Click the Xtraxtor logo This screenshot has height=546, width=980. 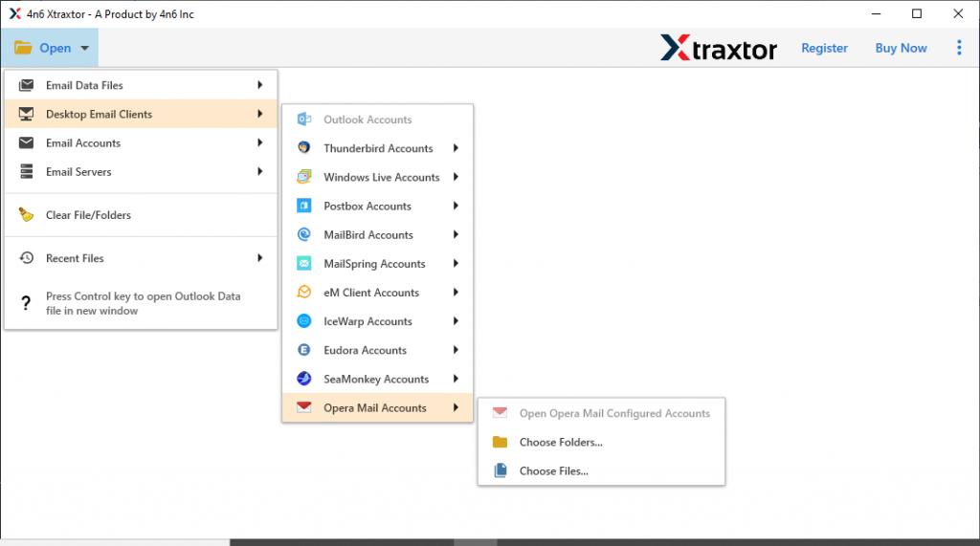[719, 48]
